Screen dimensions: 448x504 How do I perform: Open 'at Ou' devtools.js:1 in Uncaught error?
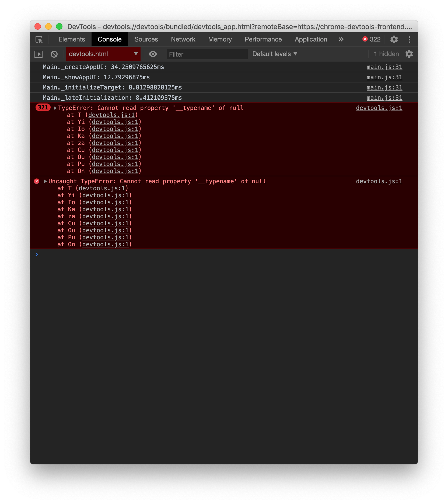[x=105, y=230]
